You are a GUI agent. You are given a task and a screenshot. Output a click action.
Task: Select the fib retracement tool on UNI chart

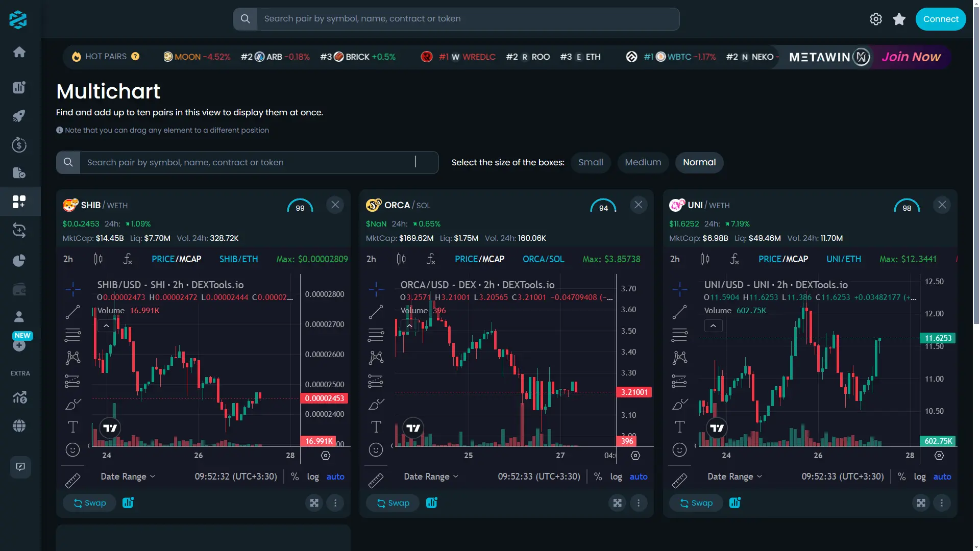679,335
